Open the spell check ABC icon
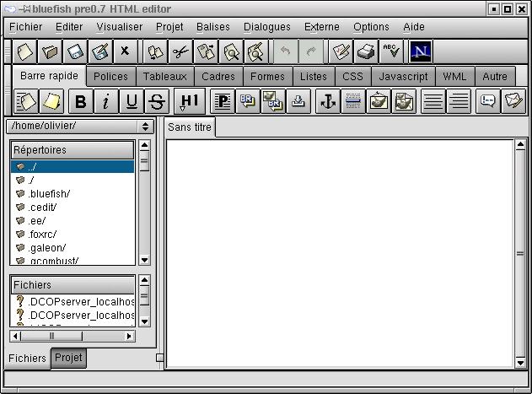 click(390, 51)
